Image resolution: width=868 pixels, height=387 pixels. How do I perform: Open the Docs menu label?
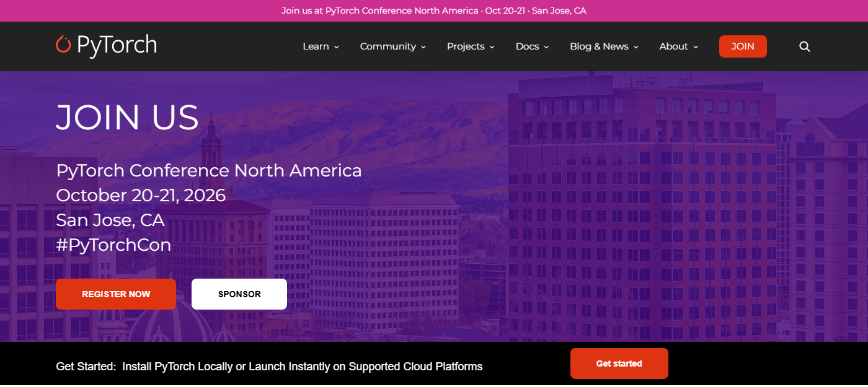click(x=527, y=46)
